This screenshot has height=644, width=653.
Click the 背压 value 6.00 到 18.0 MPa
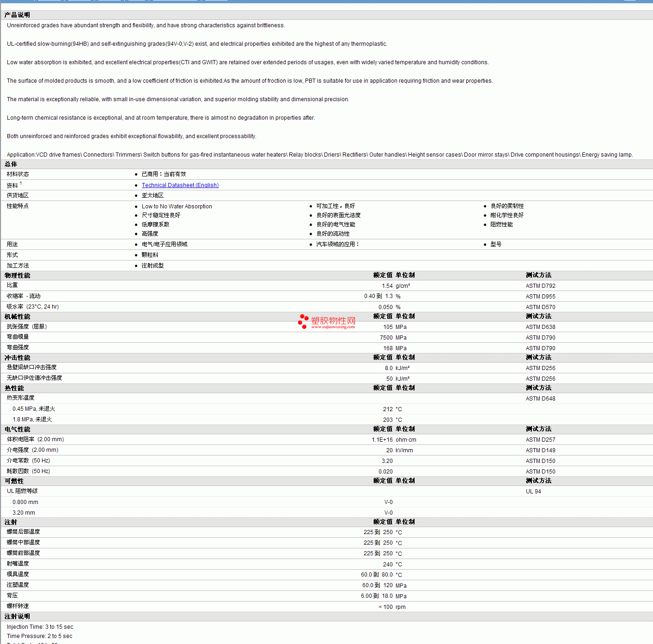384,596
